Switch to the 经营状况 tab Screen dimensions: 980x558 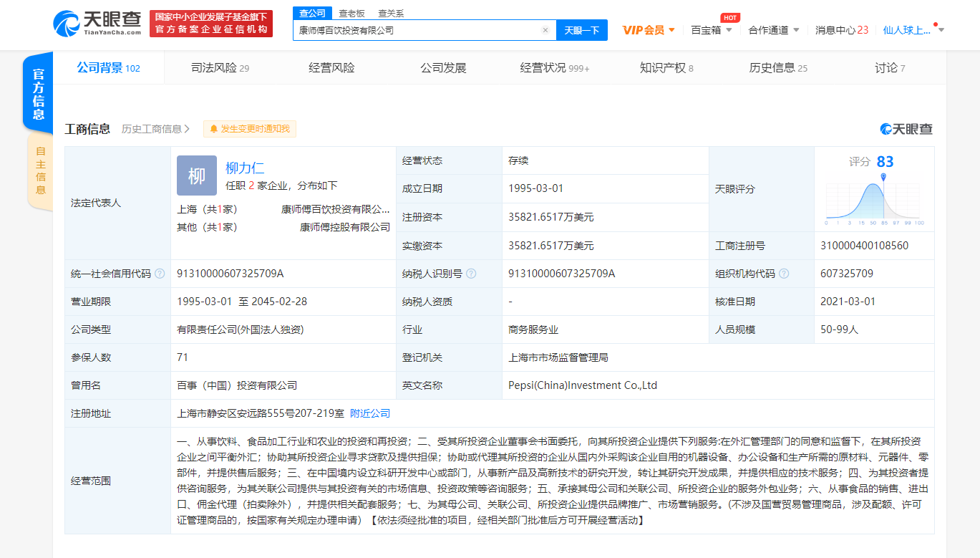pos(555,68)
